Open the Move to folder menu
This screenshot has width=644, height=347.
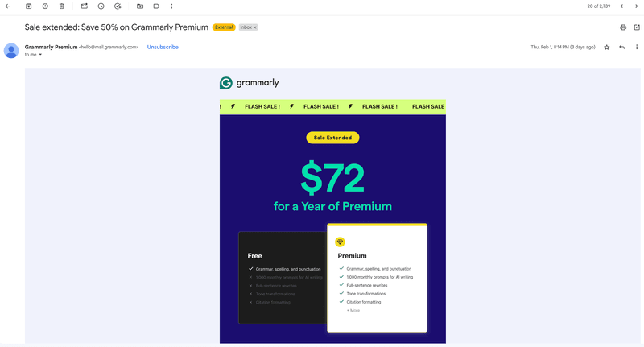tap(140, 6)
